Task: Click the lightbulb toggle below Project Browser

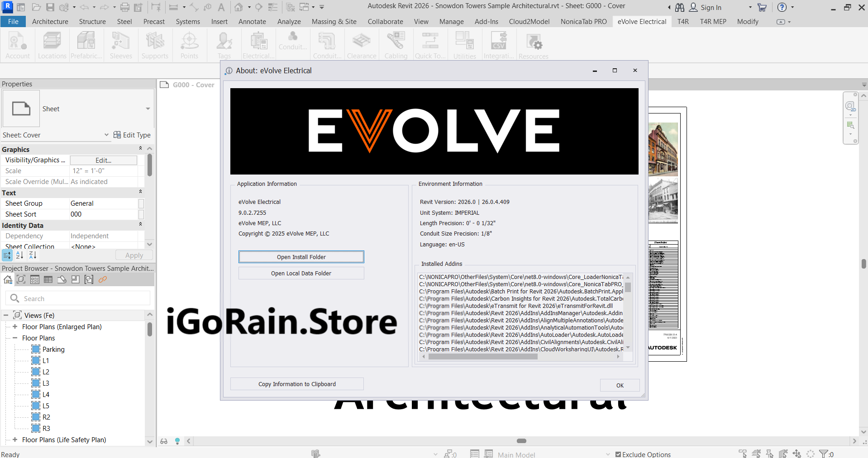Action: point(177,441)
